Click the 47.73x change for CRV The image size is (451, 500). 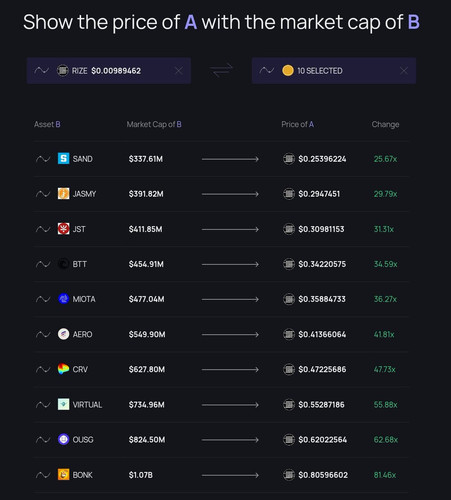[x=385, y=369]
